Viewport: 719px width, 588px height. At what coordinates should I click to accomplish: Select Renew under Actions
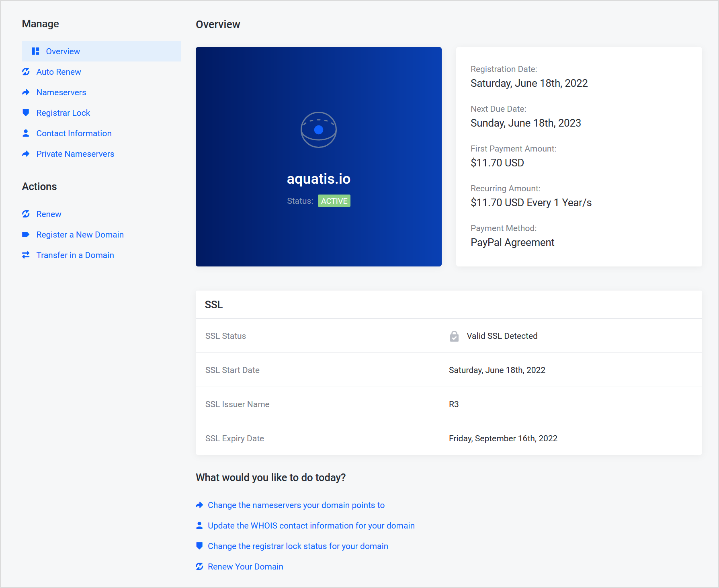[49, 214]
